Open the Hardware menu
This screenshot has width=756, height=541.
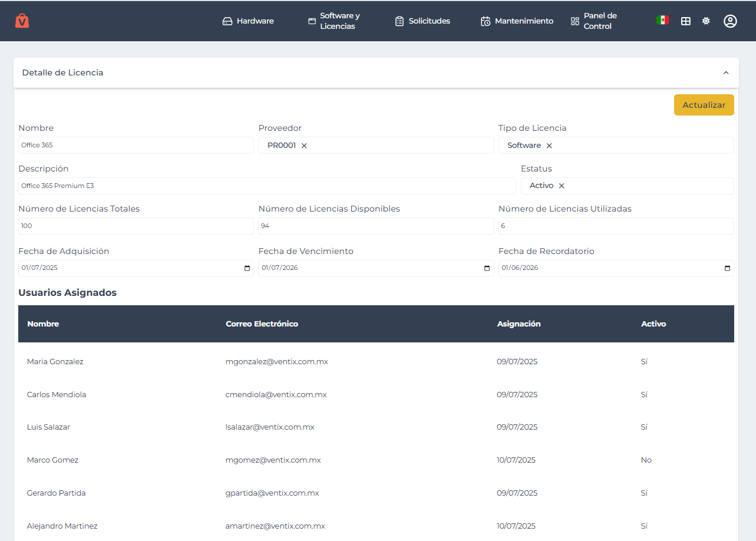point(248,21)
